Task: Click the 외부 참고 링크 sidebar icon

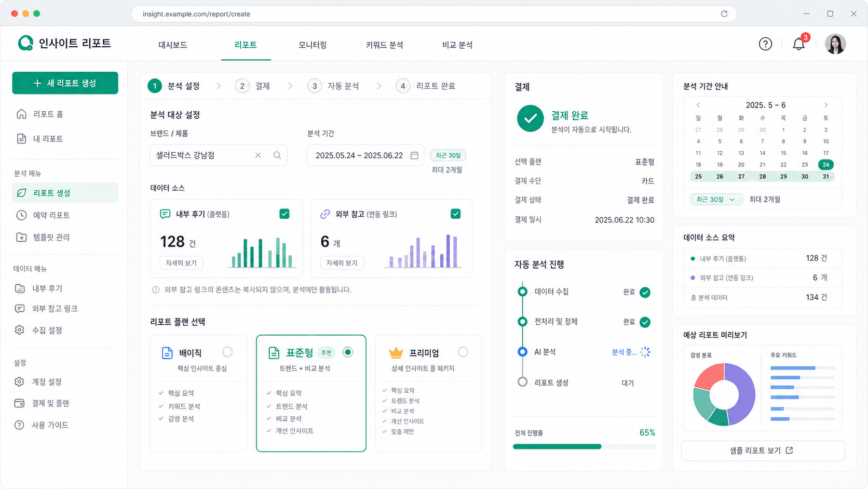Action: click(x=20, y=309)
